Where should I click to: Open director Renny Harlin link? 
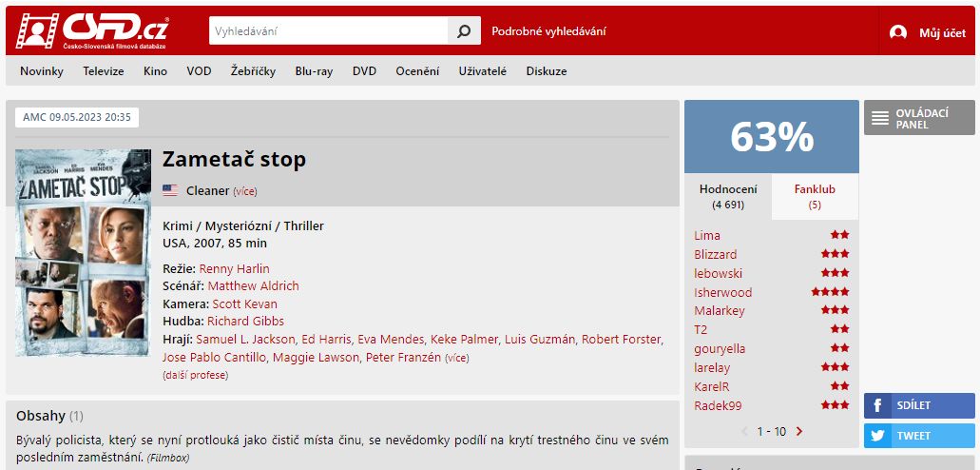coord(235,269)
